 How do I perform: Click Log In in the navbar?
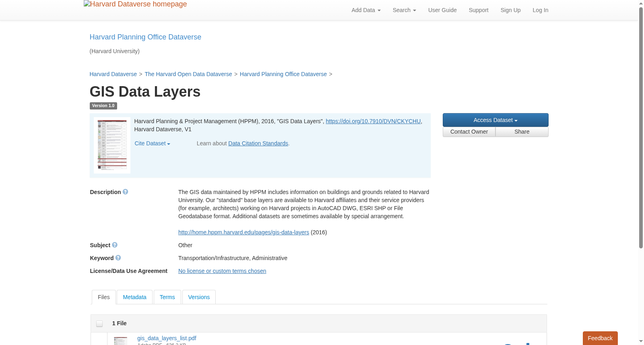[540, 10]
